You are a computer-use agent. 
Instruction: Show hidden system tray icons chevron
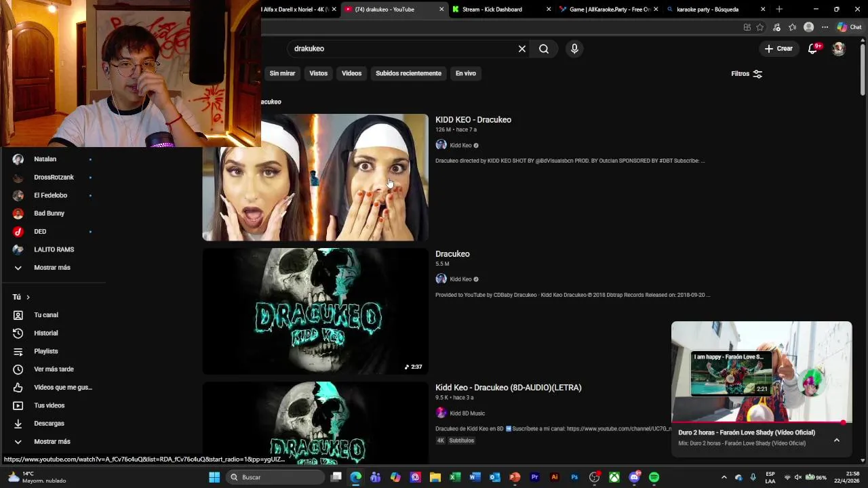click(x=724, y=477)
